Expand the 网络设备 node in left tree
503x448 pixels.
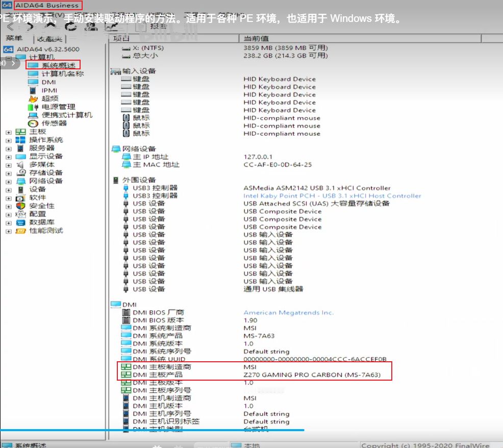coord(9,182)
